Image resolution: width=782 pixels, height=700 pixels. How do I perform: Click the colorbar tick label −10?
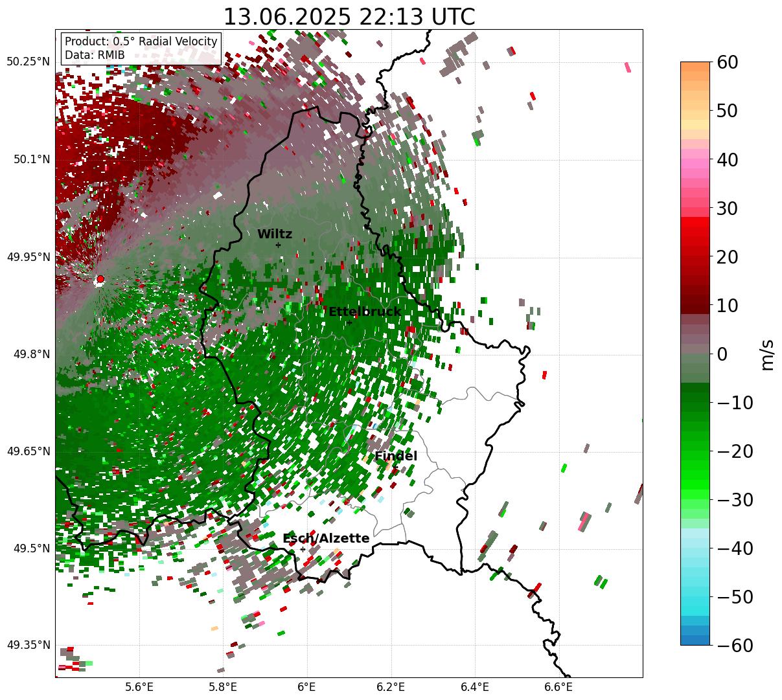tap(735, 402)
